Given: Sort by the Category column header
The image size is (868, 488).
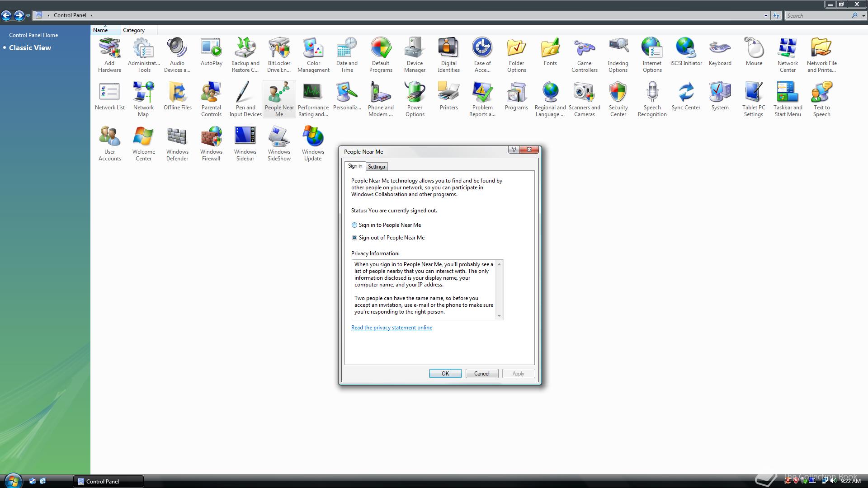Looking at the screenshot, I should pyautogui.click(x=139, y=30).
